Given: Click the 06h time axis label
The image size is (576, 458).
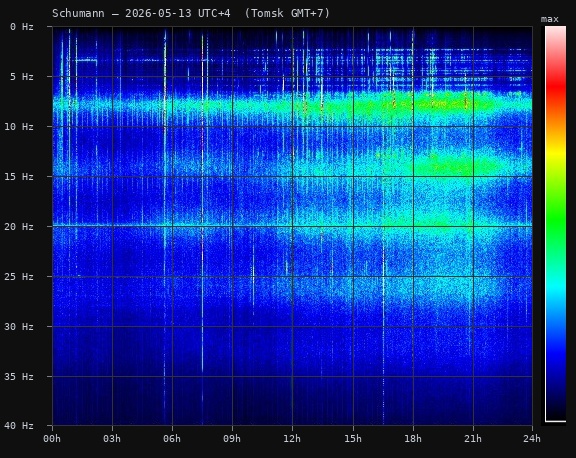Looking at the screenshot, I should (172, 439).
